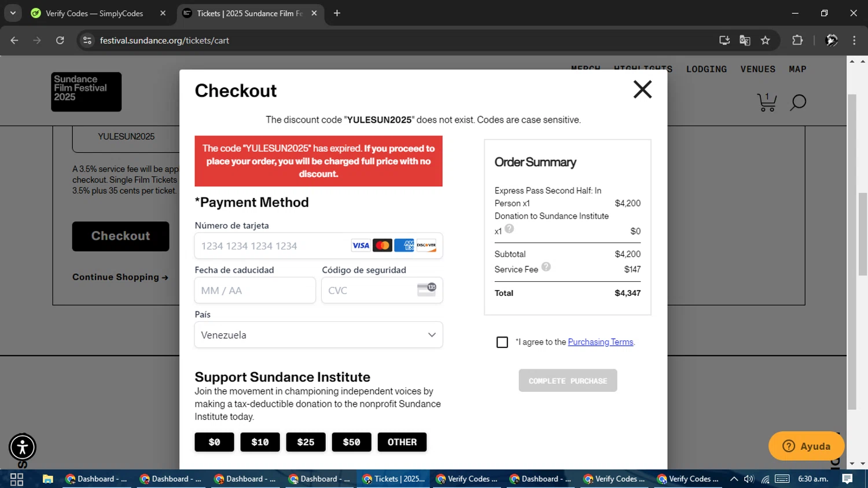Switch to the Verify Codes SimplyCodes tab
Viewport: 868px width, 488px height.
(94, 13)
